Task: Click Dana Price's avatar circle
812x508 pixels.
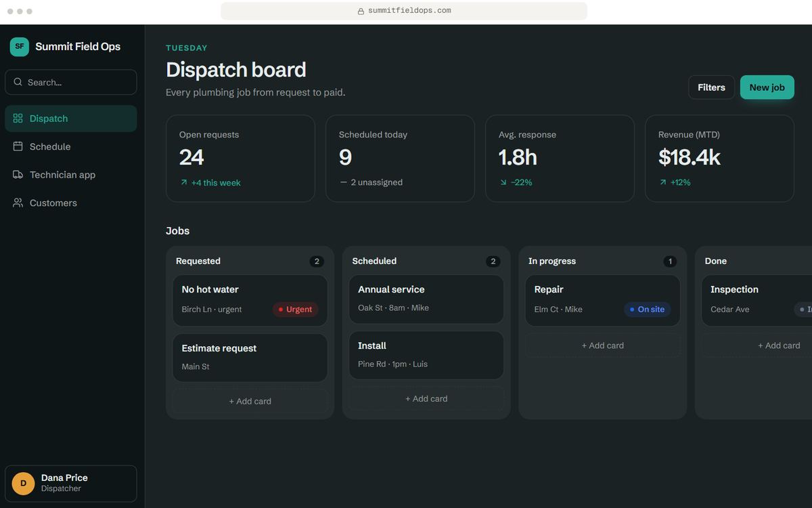Action: (x=23, y=483)
